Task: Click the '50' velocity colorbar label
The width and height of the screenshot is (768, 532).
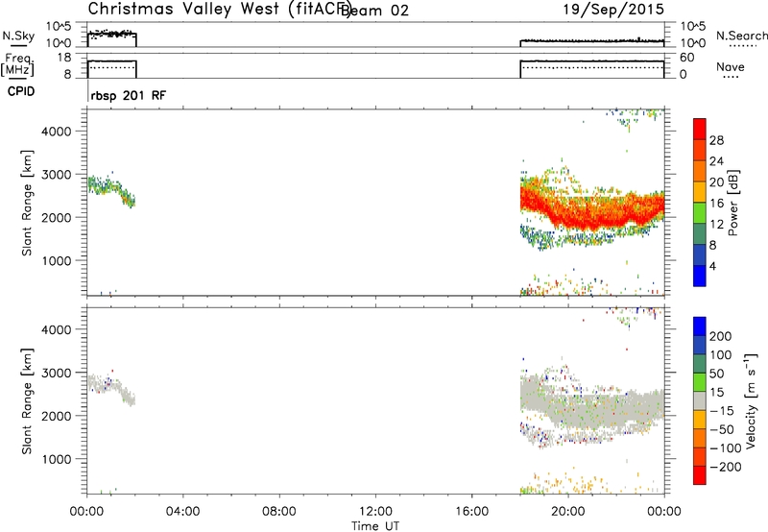Action: pos(716,374)
